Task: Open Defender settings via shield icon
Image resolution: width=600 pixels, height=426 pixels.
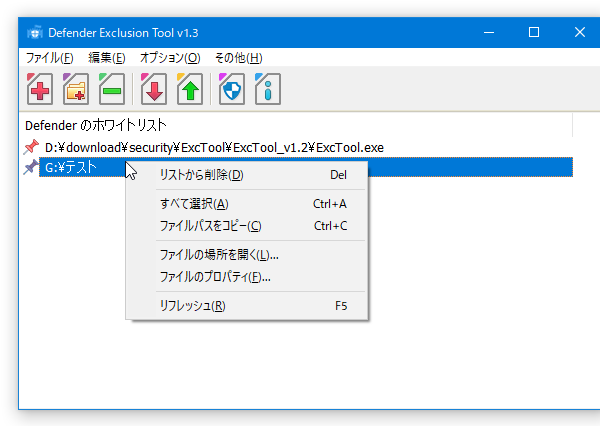Action: [232, 89]
